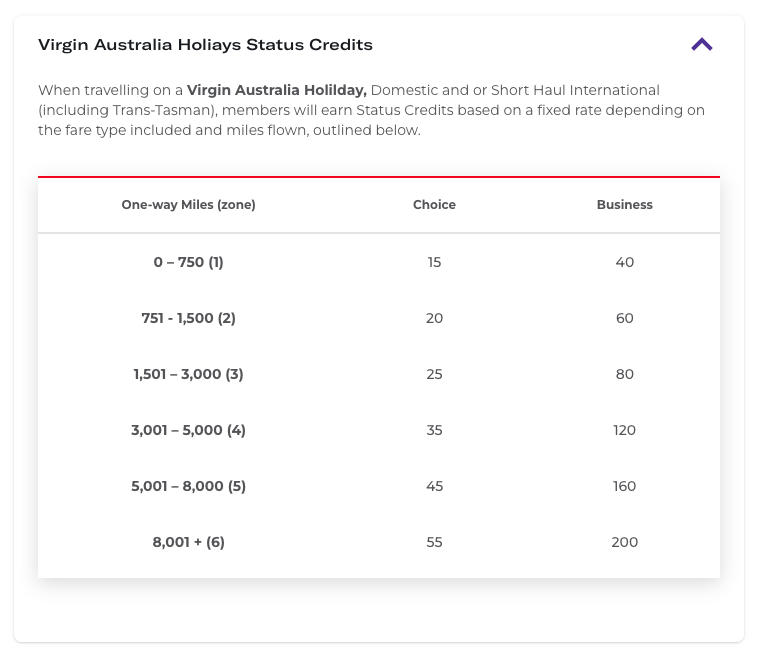Screen dimensions: 762x659
Task: Select the 8,001 + (6) zone label
Action: [x=189, y=542]
